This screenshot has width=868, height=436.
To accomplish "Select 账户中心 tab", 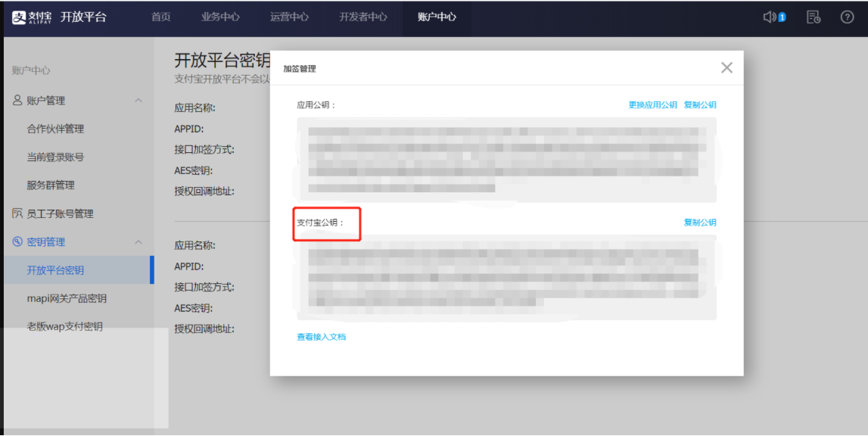I will coord(437,17).
